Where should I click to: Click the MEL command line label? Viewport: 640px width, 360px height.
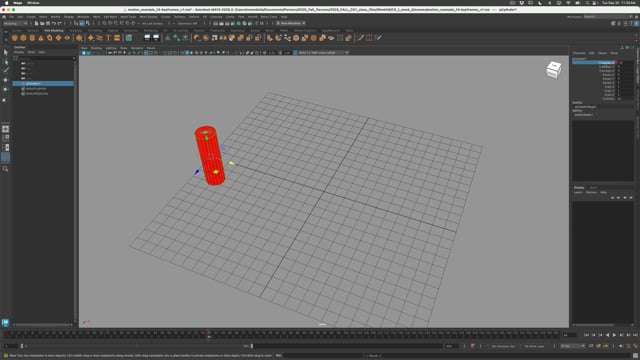279,356
